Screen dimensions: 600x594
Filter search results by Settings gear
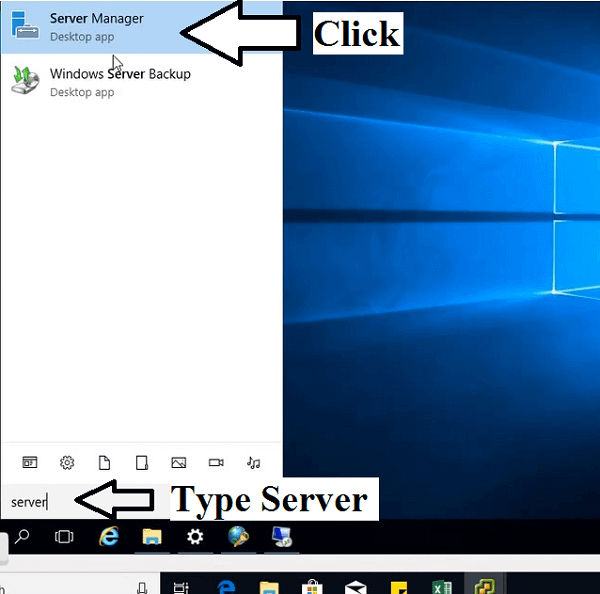pyautogui.click(x=67, y=463)
